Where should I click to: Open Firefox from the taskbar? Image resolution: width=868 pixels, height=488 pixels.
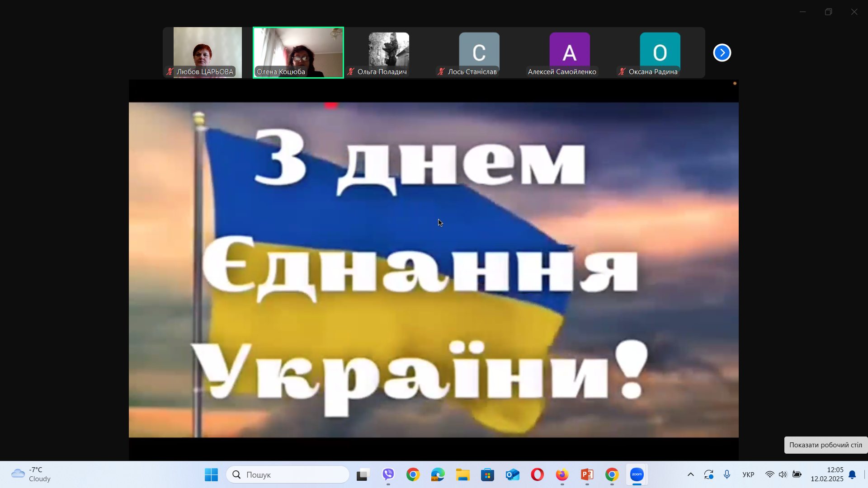coord(562,474)
